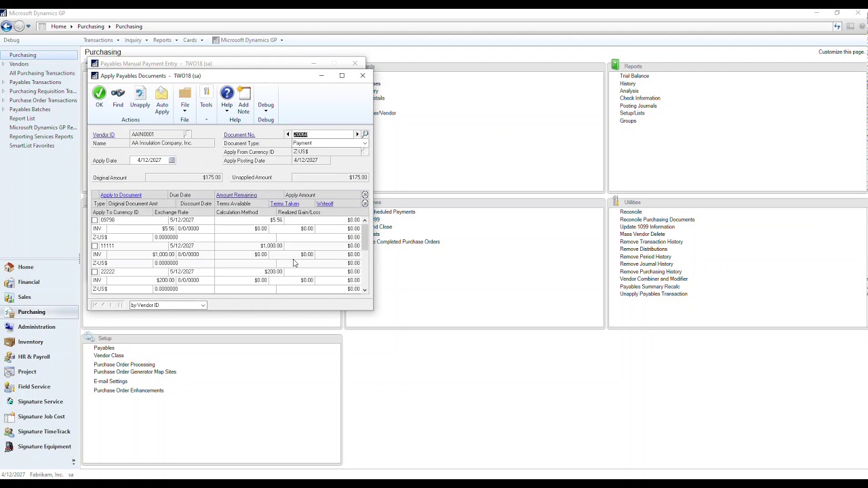The image size is (868, 488).
Task: Open the Reports menu
Action: pyautogui.click(x=165, y=40)
